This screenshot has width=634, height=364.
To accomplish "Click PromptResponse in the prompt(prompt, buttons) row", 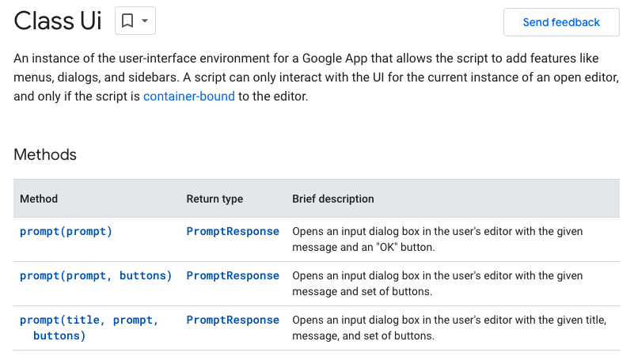I will click(x=233, y=276).
